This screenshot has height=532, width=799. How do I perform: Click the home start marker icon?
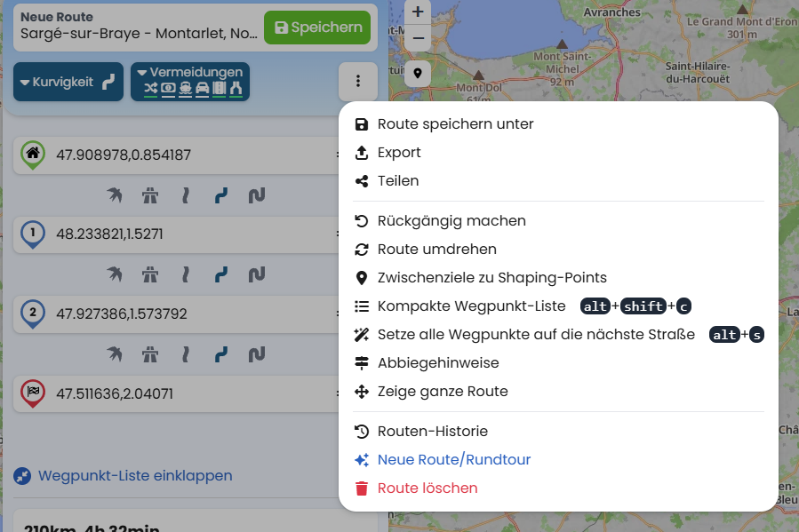pyautogui.click(x=33, y=155)
